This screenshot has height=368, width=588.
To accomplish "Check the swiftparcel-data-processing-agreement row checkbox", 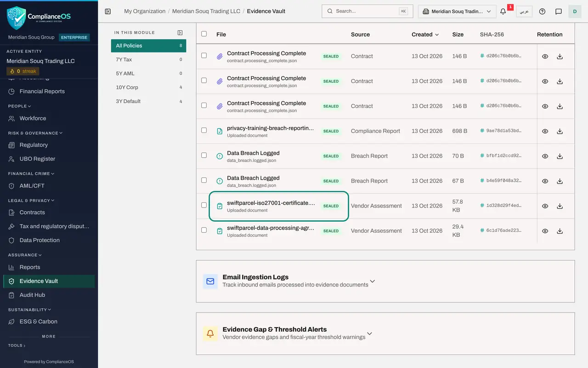I will pos(204,230).
